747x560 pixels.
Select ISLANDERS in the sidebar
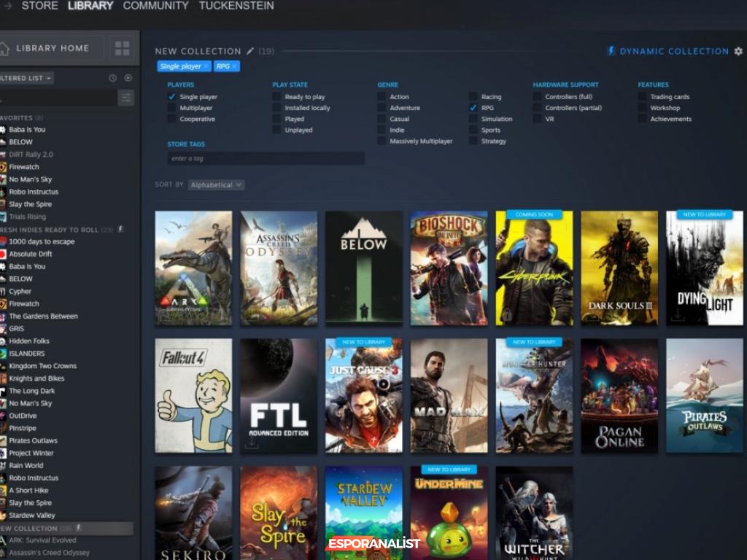pos(27,354)
